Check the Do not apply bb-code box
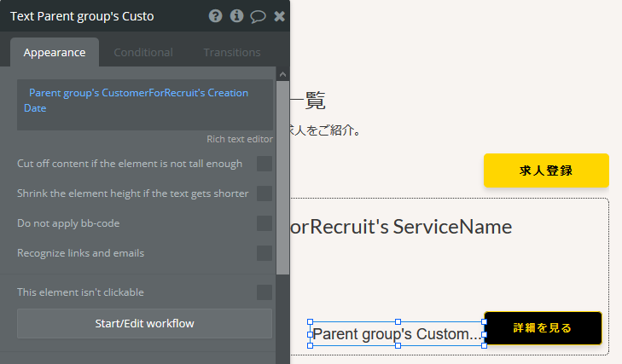The height and width of the screenshot is (364, 622). (264, 223)
